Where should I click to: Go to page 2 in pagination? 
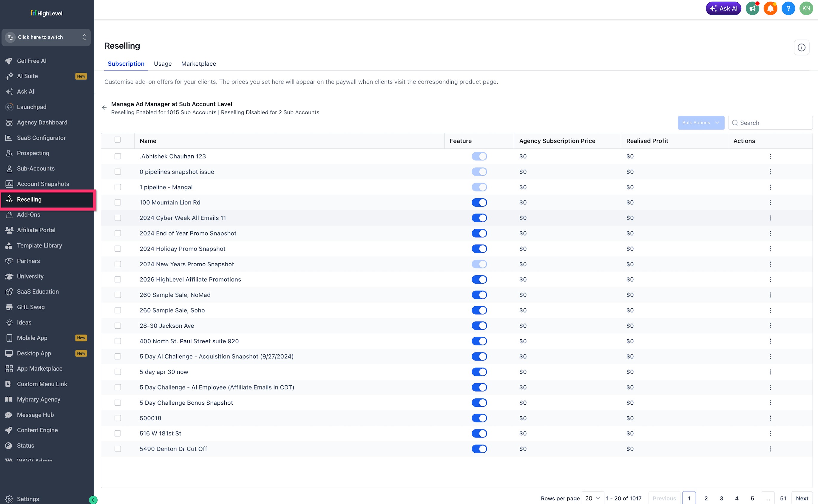click(706, 498)
